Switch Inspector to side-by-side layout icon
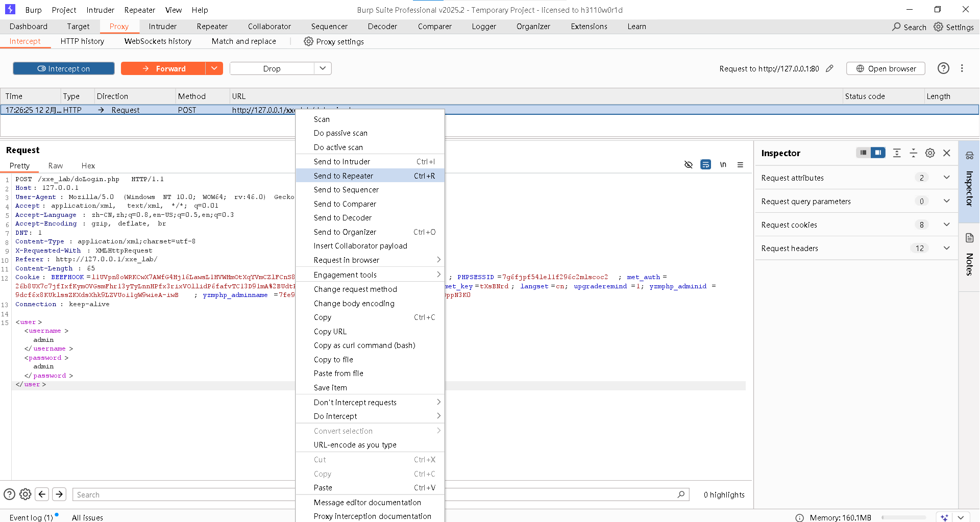Image resolution: width=980 pixels, height=522 pixels. pos(878,153)
